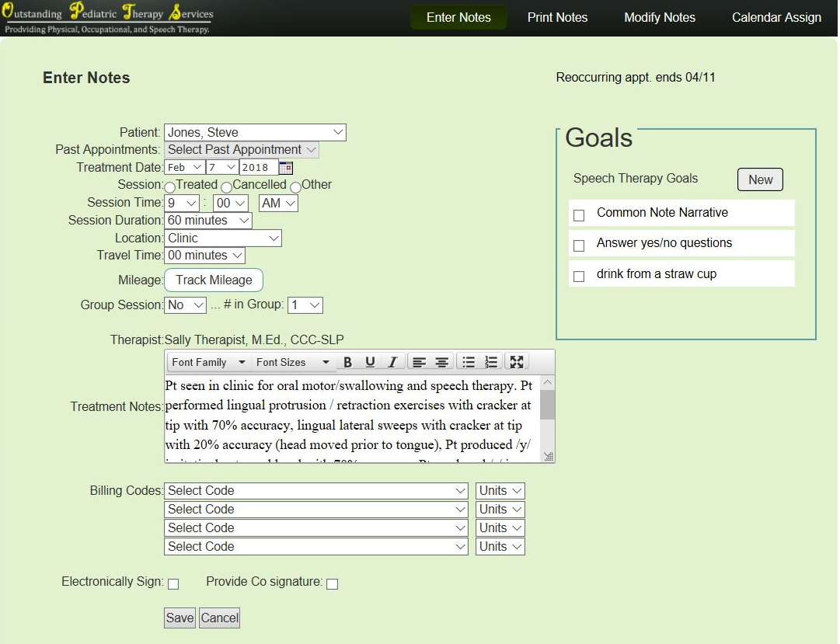Go to the Calendar Assign tab
This screenshot has height=644, width=840.
[776, 17]
